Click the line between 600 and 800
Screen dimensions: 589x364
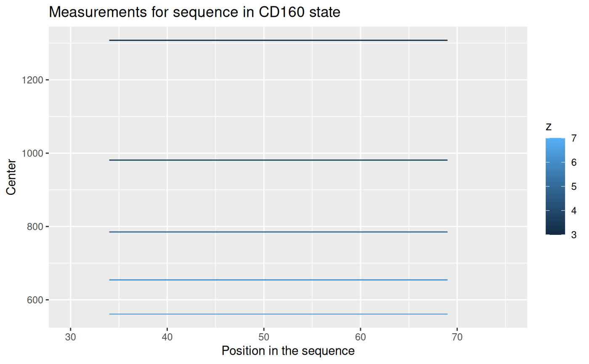click(278, 280)
